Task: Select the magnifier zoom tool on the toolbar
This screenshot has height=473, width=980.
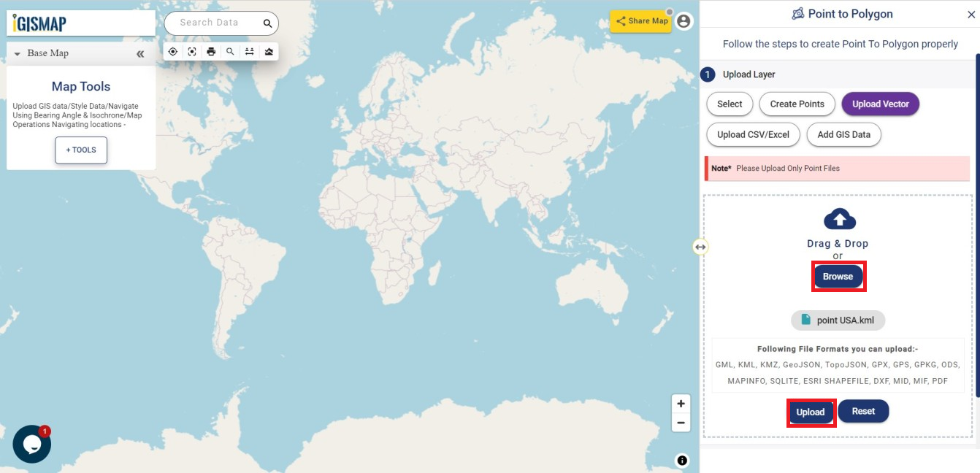Action: pyautogui.click(x=230, y=51)
